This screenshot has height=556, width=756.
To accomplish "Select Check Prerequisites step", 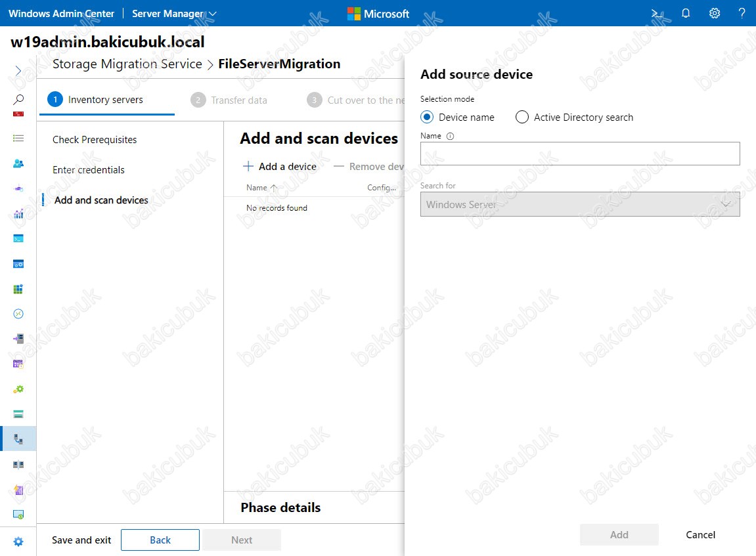I will (x=95, y=140).
